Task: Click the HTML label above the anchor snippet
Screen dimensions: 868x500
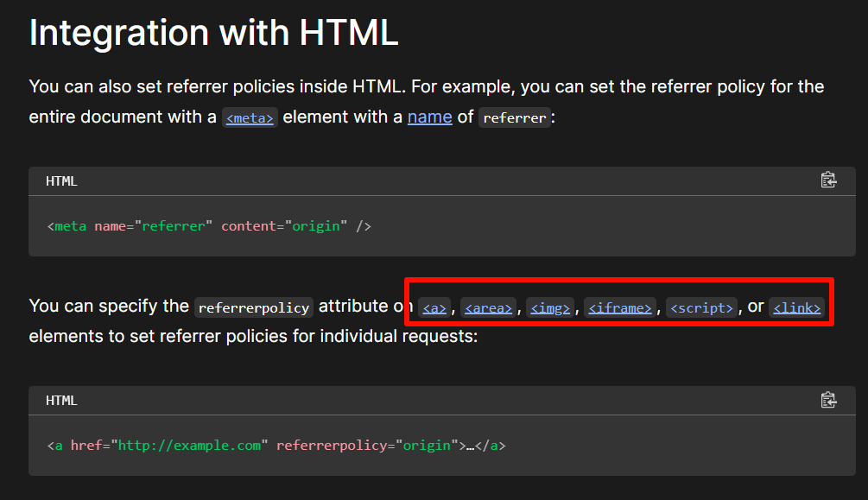Action: (x=61, y=401)
